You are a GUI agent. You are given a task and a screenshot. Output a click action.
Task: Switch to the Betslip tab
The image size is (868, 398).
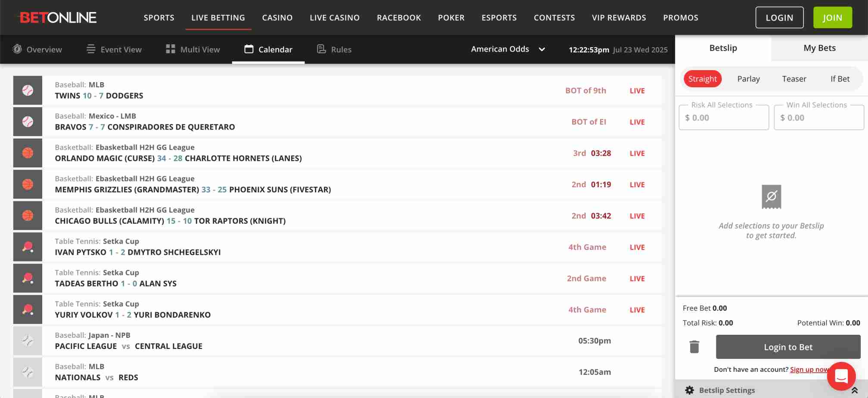tap(723, 48)
